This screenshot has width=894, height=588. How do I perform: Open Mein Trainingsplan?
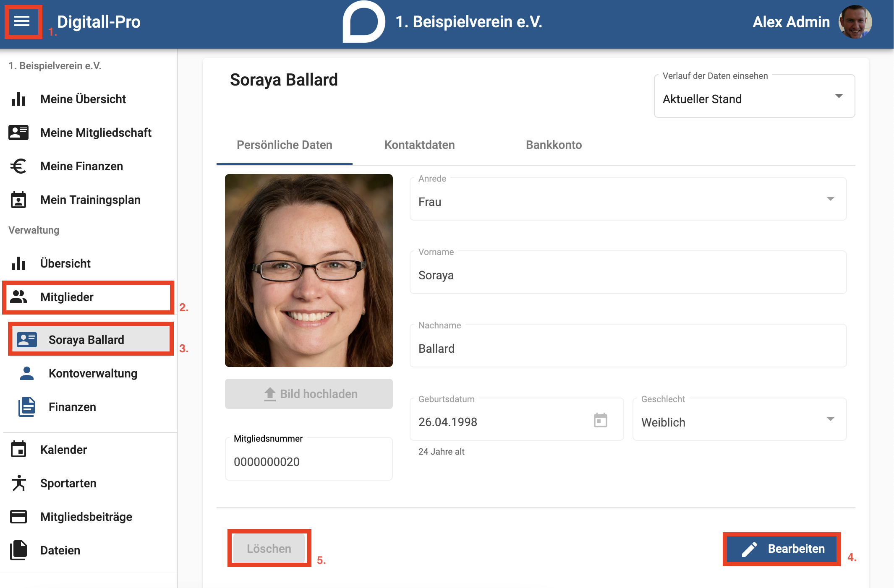pyautogui.click(x=89, y=200)
